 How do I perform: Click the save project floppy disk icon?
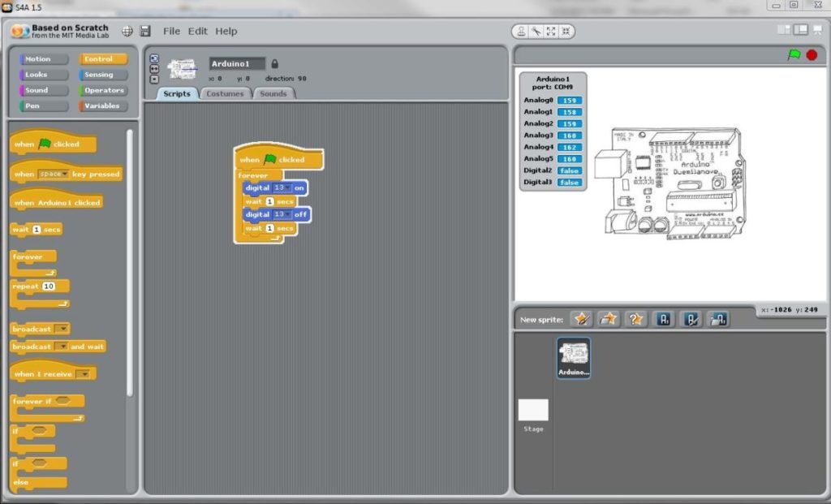click(x=145, y=32)
